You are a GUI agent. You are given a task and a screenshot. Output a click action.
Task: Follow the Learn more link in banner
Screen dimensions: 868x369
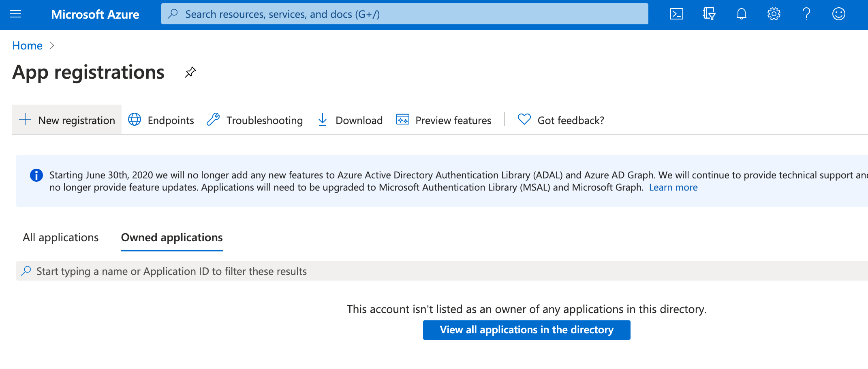[673, 187]
